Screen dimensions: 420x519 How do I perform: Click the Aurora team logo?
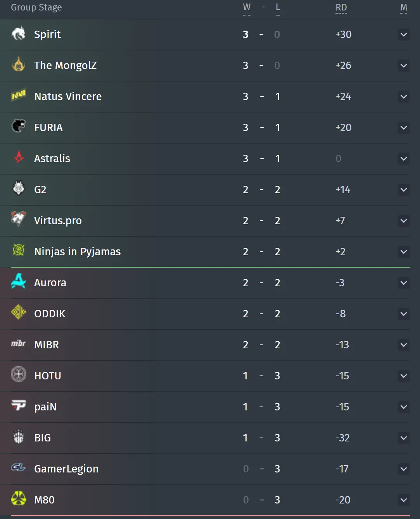click(x=19, y=281)
